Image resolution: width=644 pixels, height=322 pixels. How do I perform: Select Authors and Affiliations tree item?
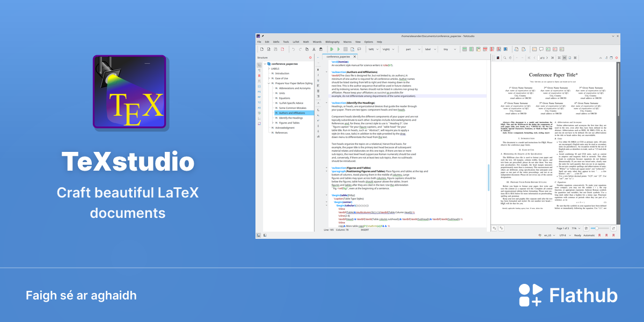[292, 113]
